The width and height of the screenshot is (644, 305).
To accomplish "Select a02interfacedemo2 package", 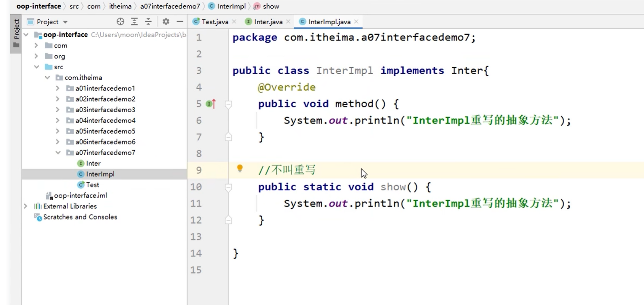I will [x=105, y=99].
